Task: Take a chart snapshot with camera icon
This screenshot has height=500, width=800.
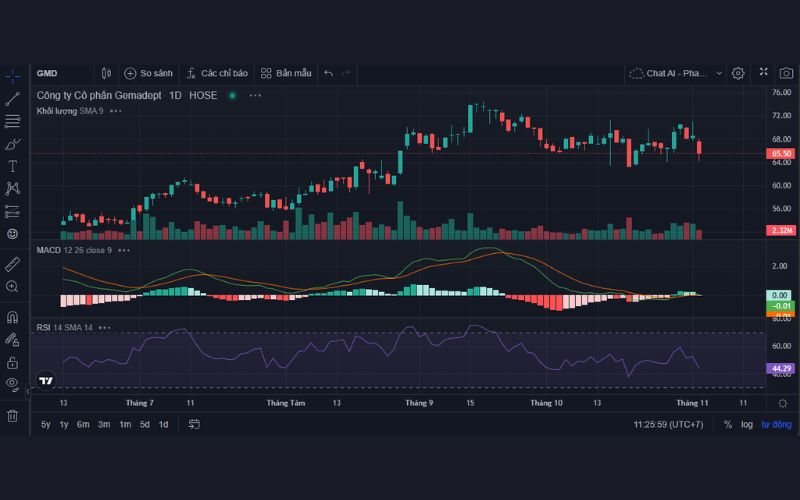Action: (785, 73)
